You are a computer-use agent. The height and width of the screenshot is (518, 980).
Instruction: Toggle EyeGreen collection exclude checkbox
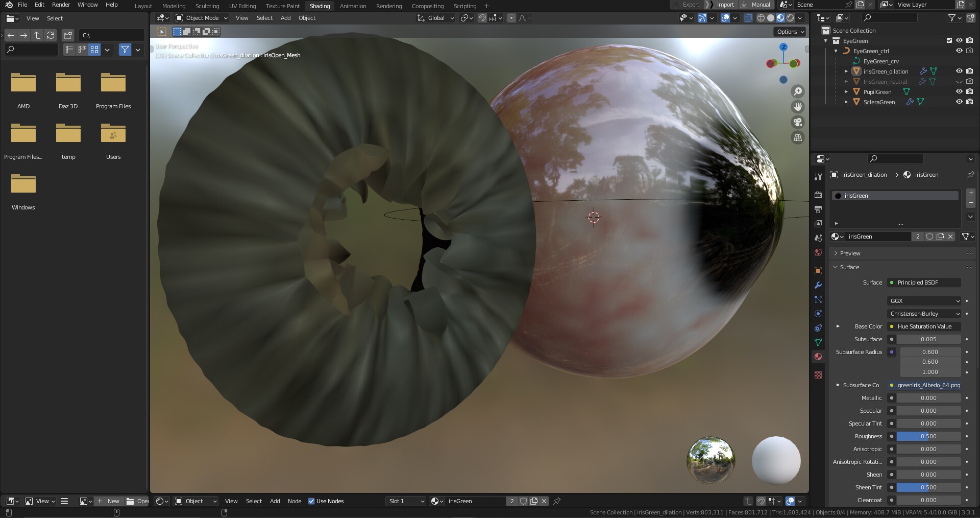pyautogui.click(x=949, y=40)
